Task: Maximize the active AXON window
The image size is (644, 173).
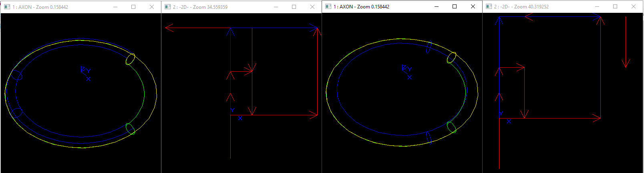Action: (x=455, y=6)
